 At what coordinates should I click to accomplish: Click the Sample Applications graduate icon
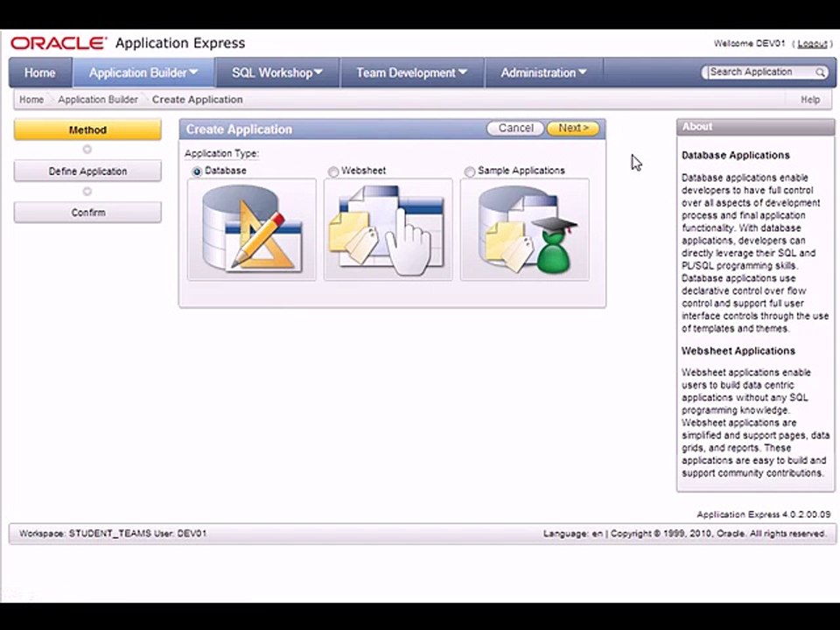click(524, 229)
